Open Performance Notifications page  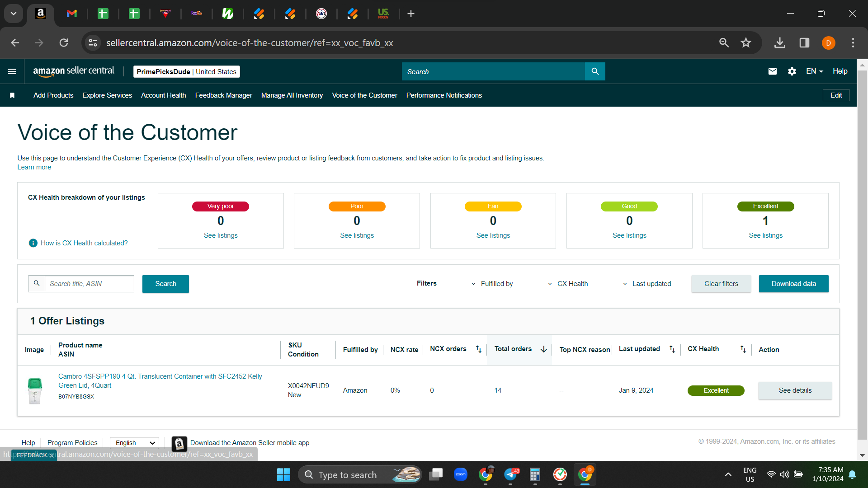click(444, 95)
